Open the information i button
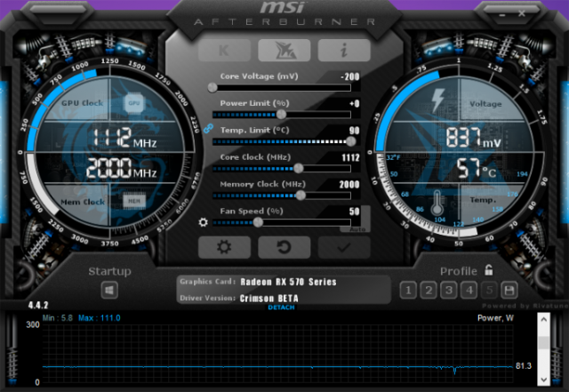Screen dimensions: 569x392 tap(344, 50)
